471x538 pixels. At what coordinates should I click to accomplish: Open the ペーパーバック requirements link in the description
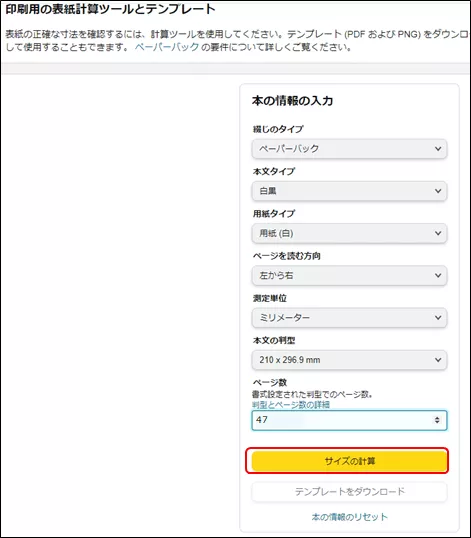tap(167, 47)
